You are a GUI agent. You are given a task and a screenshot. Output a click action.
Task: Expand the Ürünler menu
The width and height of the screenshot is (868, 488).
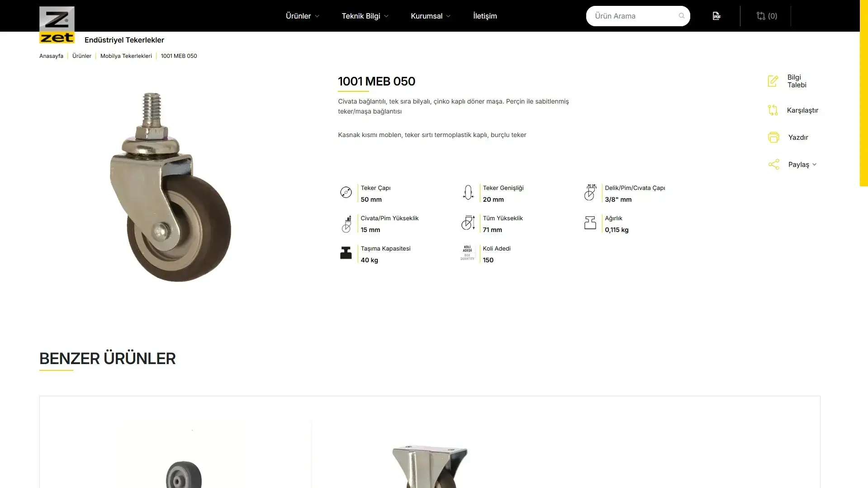pyautogui.click(x=303, y=16)
